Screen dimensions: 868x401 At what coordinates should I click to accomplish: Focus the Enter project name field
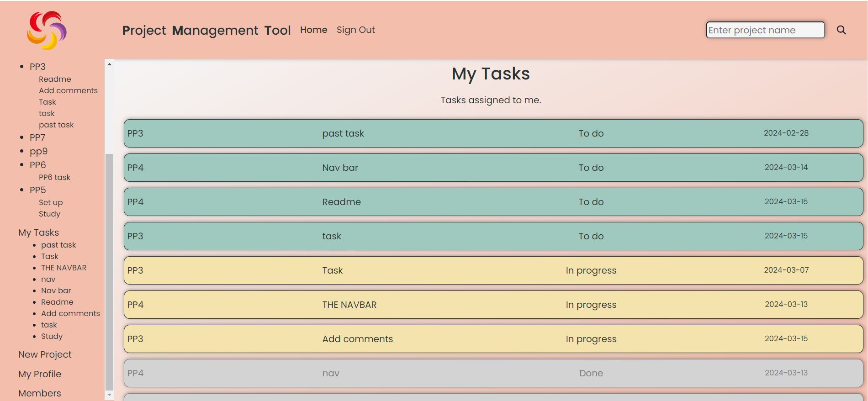[x=765, y=30]
